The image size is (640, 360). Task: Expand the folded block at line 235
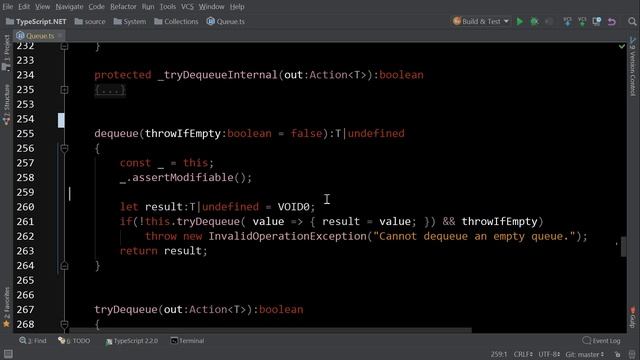[64, 90]
